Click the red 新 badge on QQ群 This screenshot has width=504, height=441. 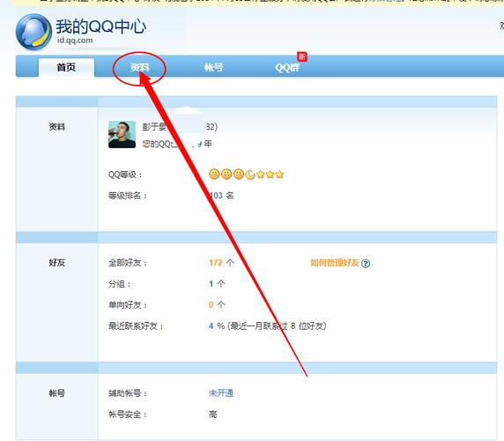tap(302, 56)
